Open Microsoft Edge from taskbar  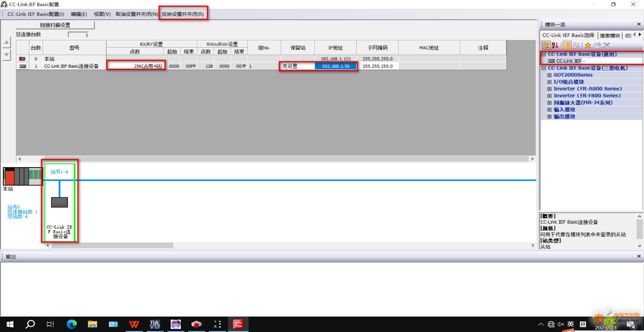(x=71, y=324)
